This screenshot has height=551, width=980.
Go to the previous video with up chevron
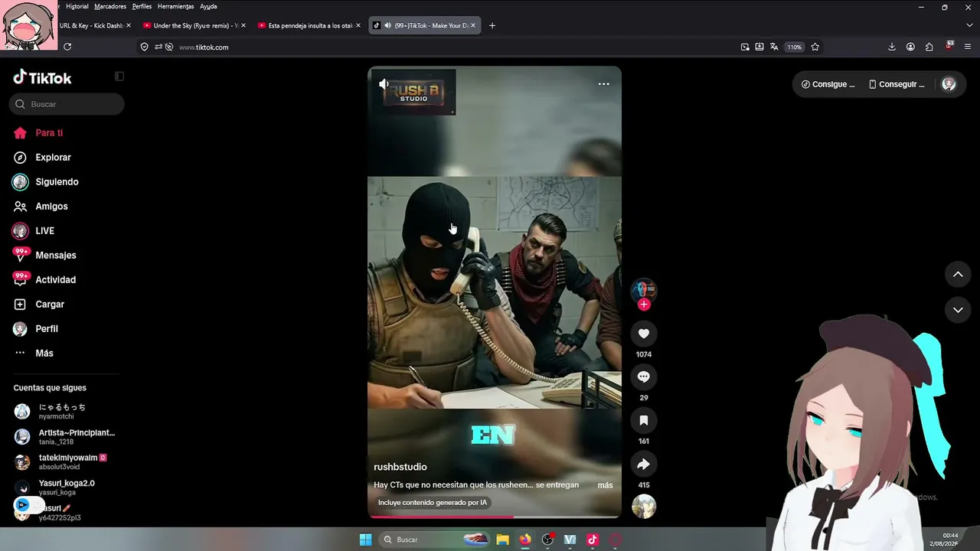[x=958, y=274]
